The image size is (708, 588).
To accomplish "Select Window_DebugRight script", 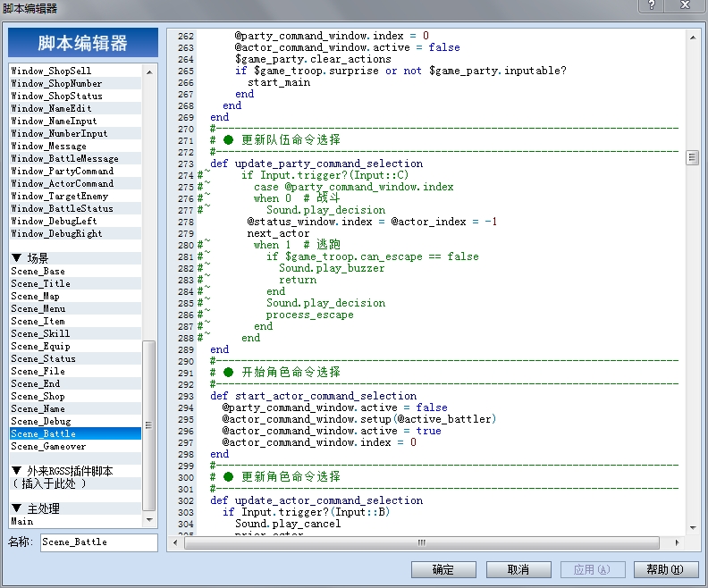I will (75, 234).
